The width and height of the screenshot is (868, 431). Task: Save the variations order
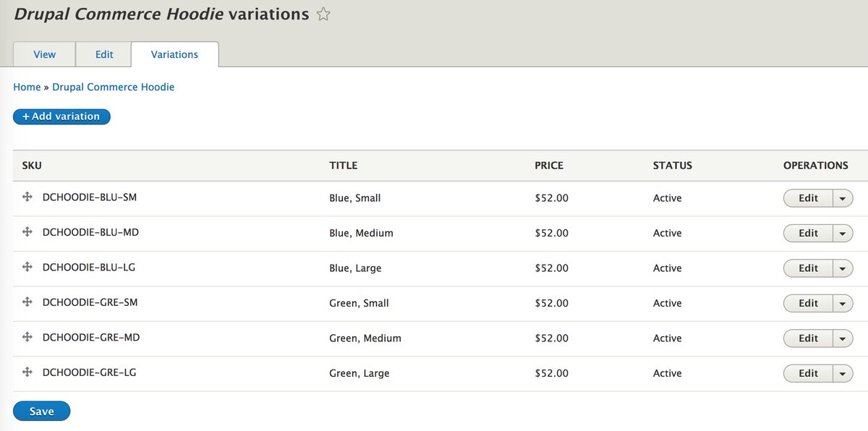(x=42, y=411)
